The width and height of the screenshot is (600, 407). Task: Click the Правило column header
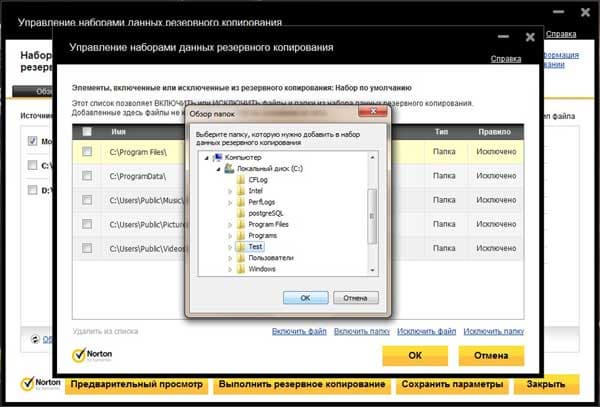click(494, 132)
